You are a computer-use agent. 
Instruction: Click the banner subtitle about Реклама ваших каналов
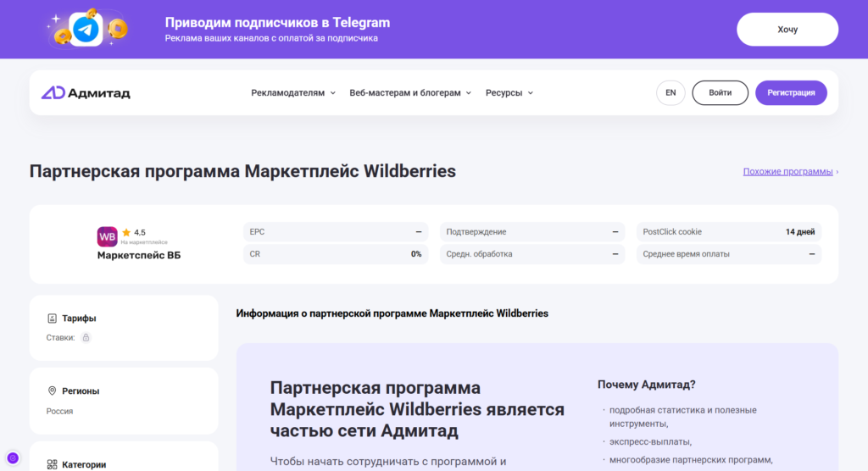(x=271, y=38)
